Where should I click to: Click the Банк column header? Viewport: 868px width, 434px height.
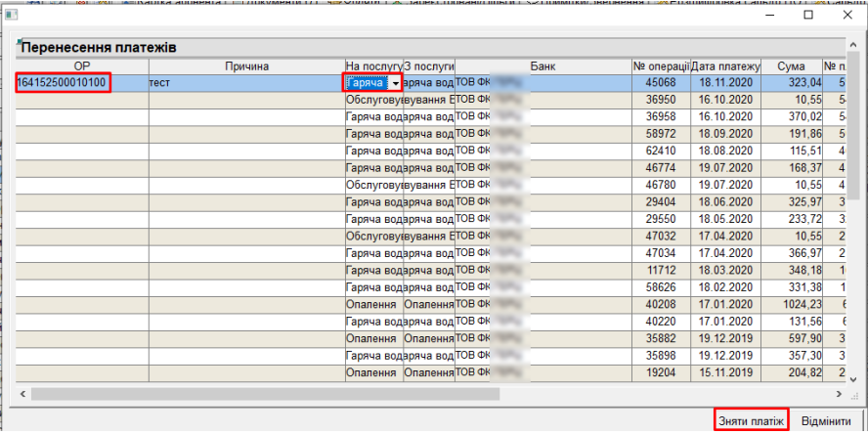tap(542, 66)
